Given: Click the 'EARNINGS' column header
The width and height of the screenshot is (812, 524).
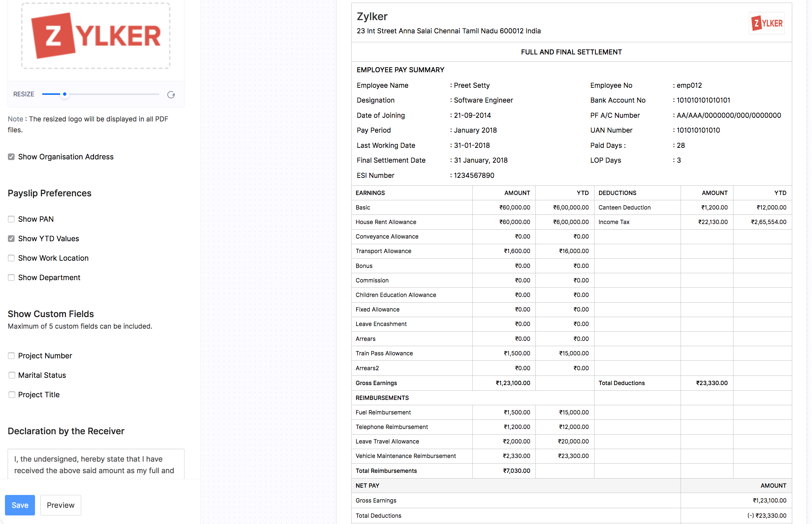Looking at the screenshot, I should pyautogui.click(x=370, y=193).
